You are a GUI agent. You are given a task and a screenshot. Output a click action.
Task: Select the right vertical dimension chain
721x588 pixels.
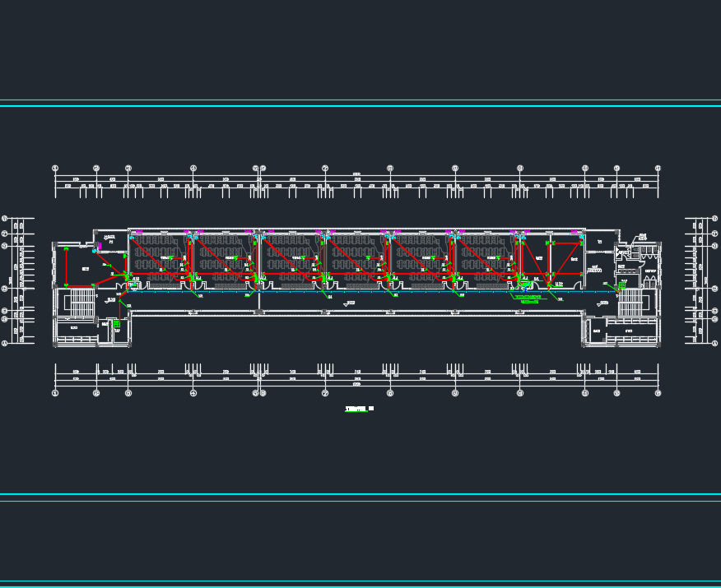pyautogui.click(x=700, y=281)
